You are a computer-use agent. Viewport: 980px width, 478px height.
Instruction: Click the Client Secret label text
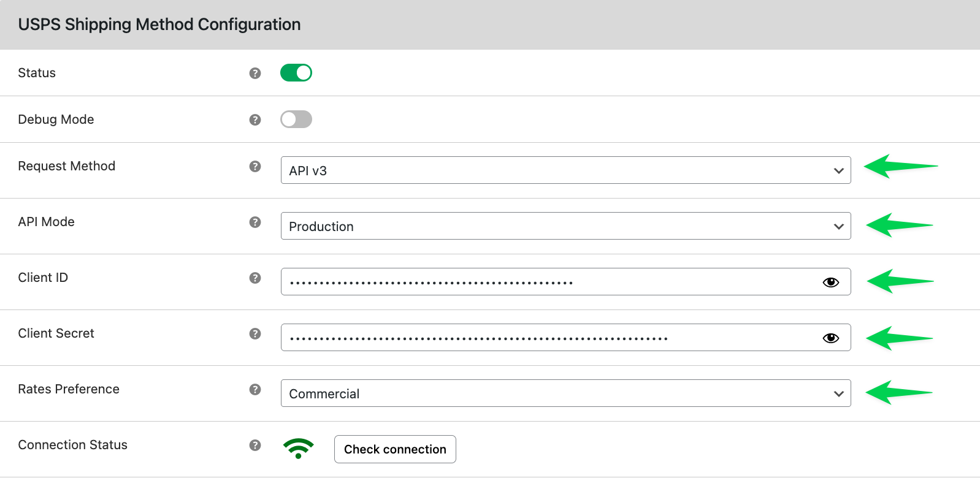[56, 333]
